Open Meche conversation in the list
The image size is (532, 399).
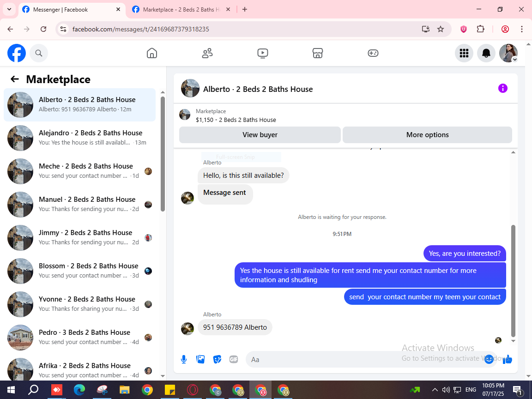coord(80,171)
